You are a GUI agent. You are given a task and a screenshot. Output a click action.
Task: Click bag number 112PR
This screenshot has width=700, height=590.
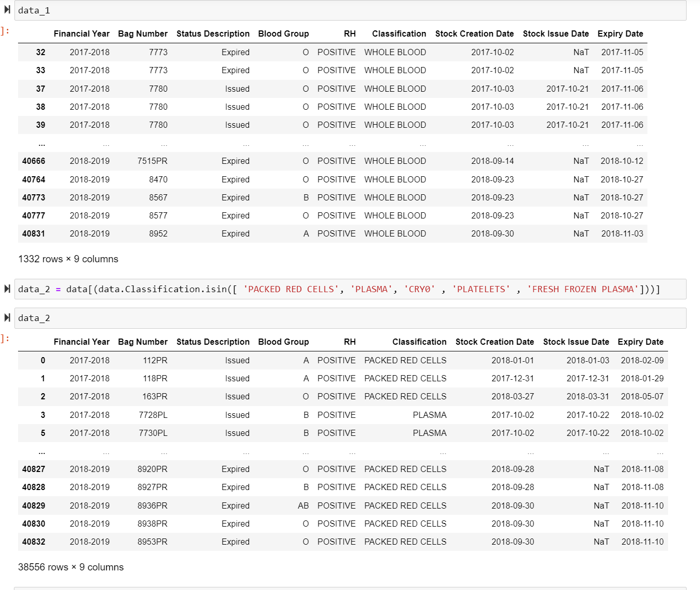155,360
